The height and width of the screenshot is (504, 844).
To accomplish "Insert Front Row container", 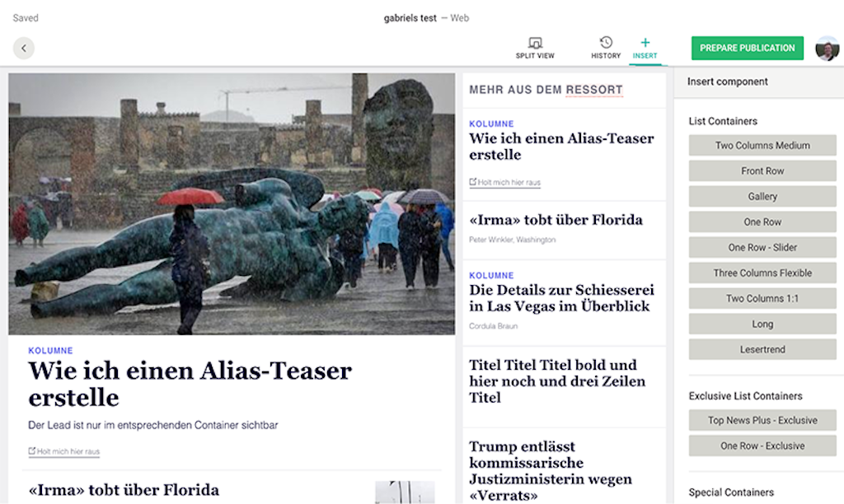I will click(x=762, y=170).
